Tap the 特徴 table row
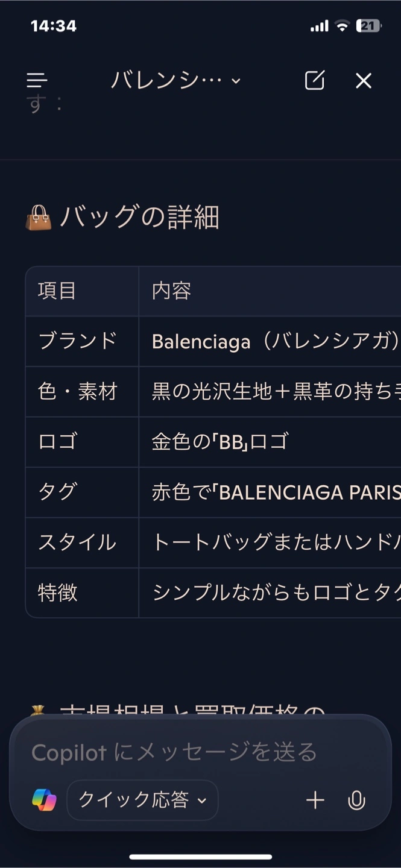This screenshot has height=868, width=401. 213,593
